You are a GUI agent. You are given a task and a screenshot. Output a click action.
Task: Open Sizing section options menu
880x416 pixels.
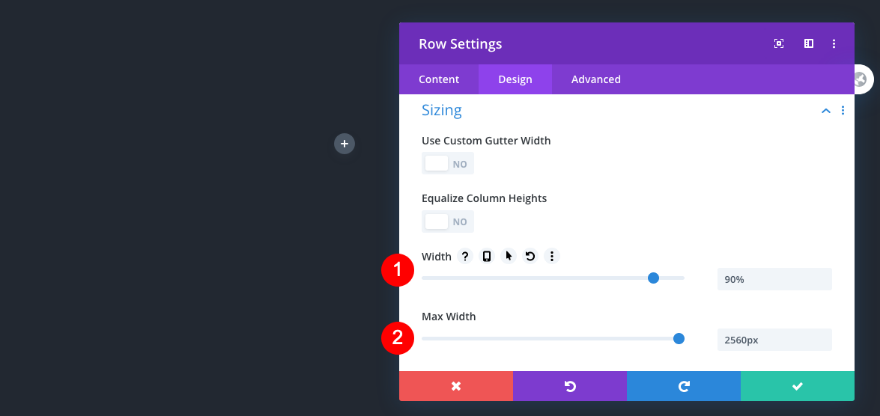[x=843, y=111]
